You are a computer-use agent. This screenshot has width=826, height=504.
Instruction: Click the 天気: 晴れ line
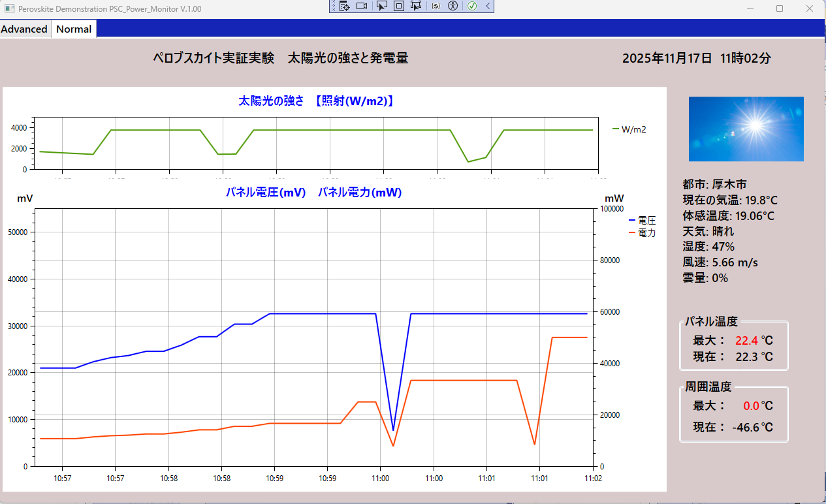coord(708,231)
